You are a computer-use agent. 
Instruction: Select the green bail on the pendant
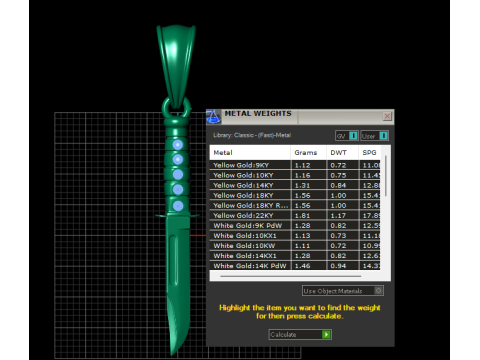pos(176,66)
